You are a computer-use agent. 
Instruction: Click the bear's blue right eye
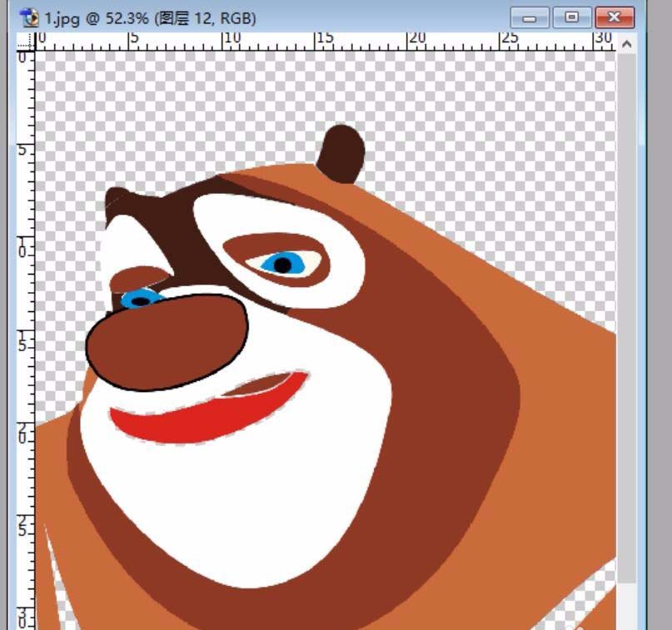coord(283,265)
